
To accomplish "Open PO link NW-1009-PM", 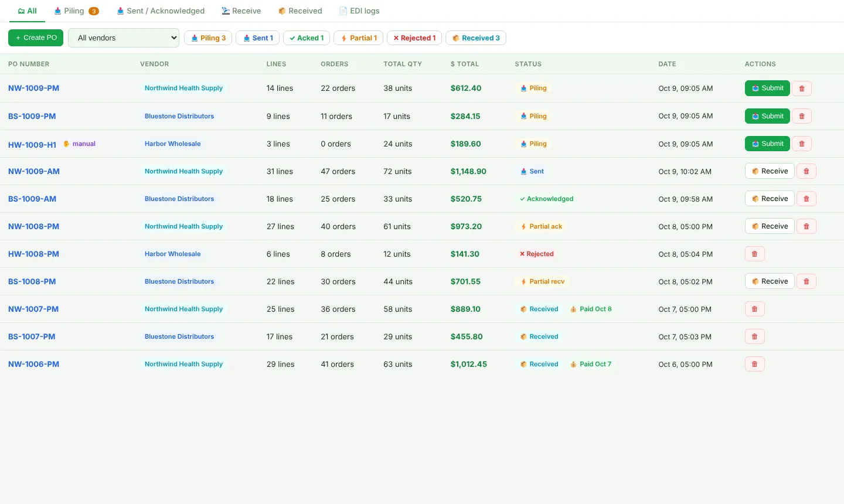I will pyautogui.click(x=34, y=88).
